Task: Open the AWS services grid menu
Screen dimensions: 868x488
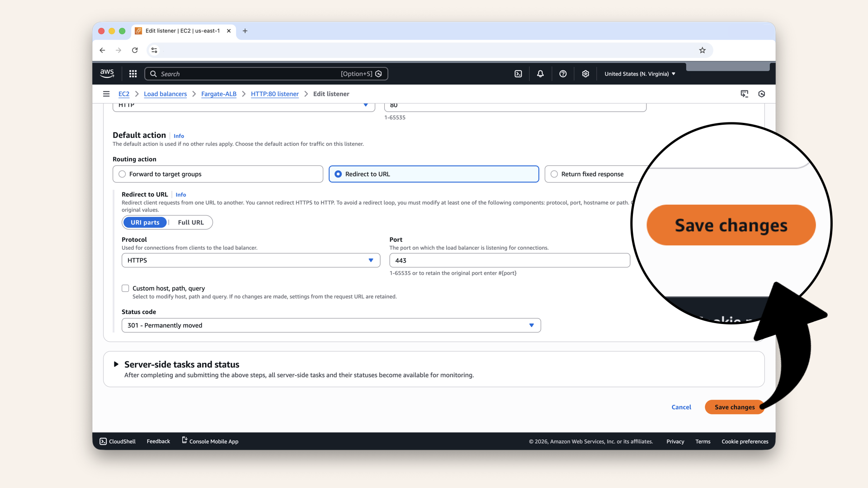Action: tap(133, 74)
